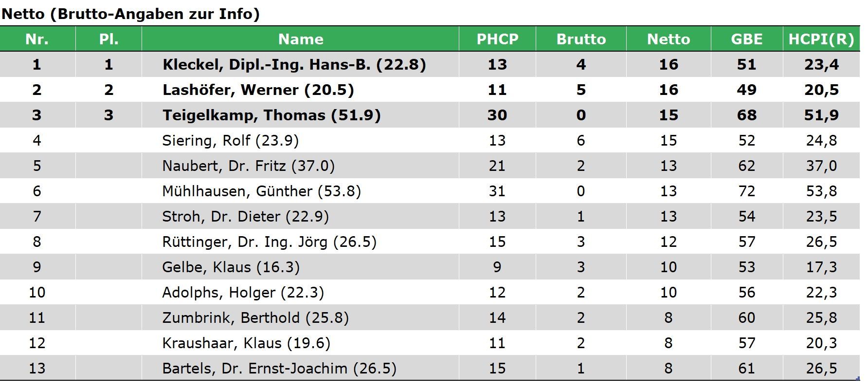Click the Name column header
Screen dimensions: 868x391
coord(300,39)
